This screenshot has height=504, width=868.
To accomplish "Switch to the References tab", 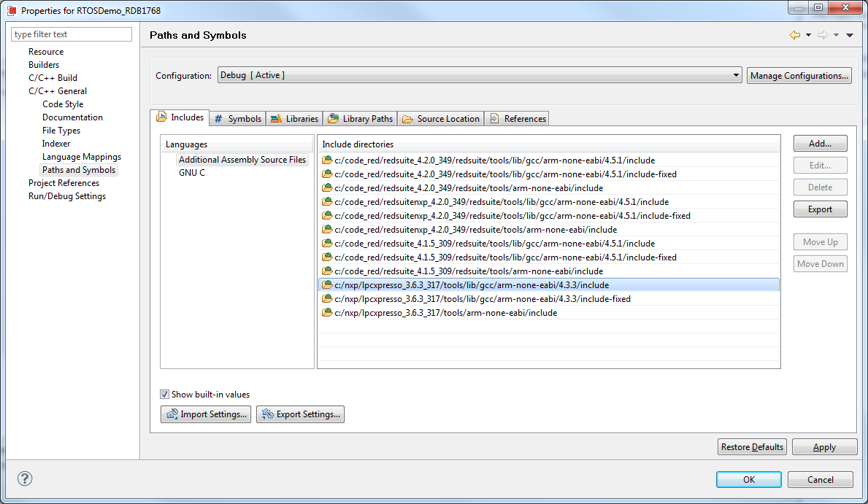I will pyautogui.click(x=517, y=118).
